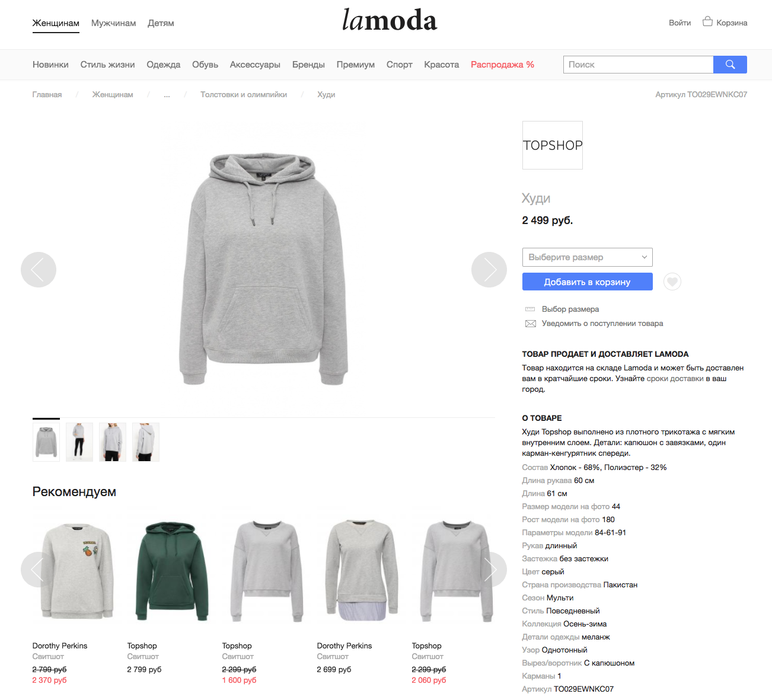This screenshot has width=772, height=700.
Task: Click the Добавить в корзину button
Action: 588,282
